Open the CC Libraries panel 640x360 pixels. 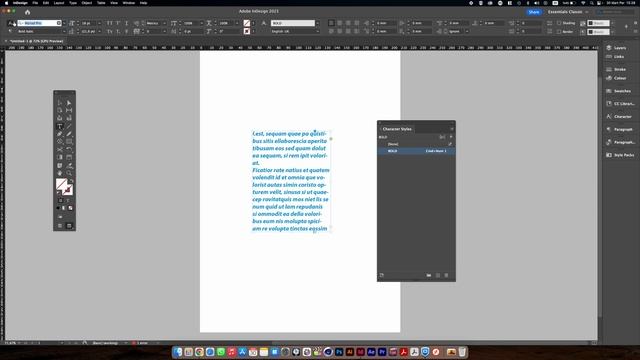(x=620, y=104)
